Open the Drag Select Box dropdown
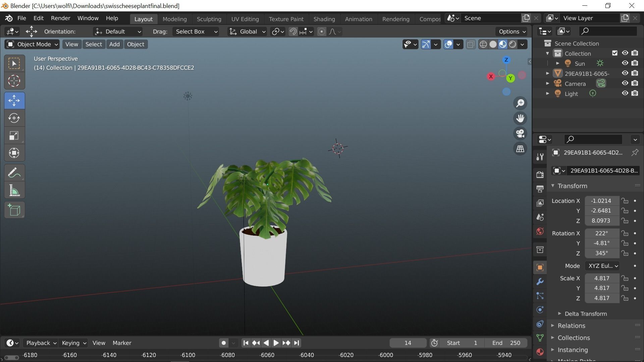 click(x=196, y=32)
